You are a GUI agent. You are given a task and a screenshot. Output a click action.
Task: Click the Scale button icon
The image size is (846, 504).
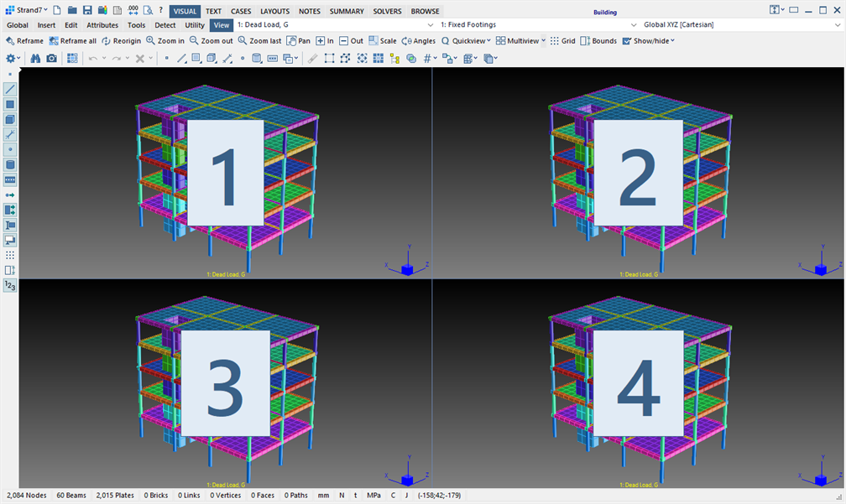(383, 40)
